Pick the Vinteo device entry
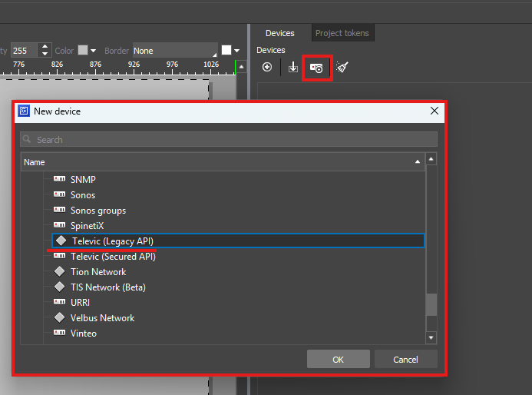532x395 pixels. 84,333
